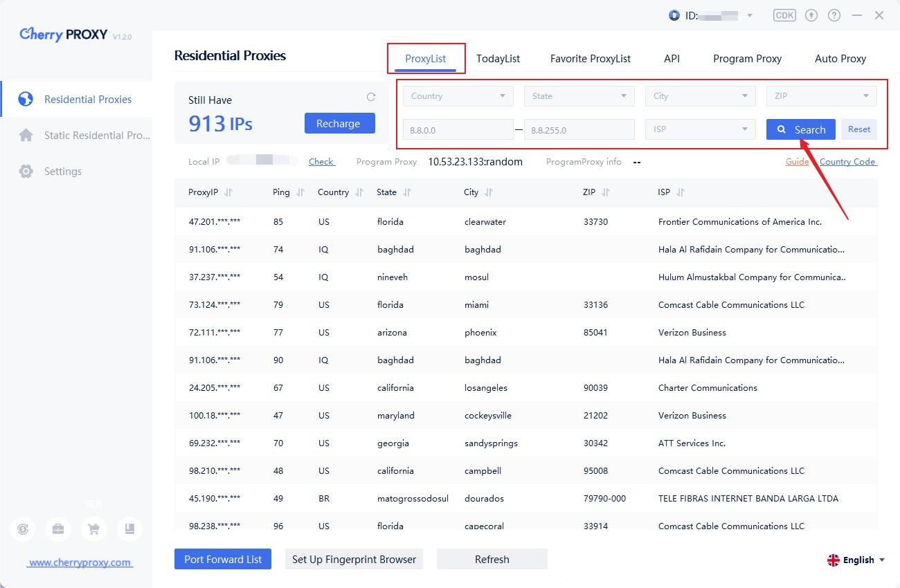
Task: Click the upload/update arrow icon in title bar
Action: click(x=811, y=15)
